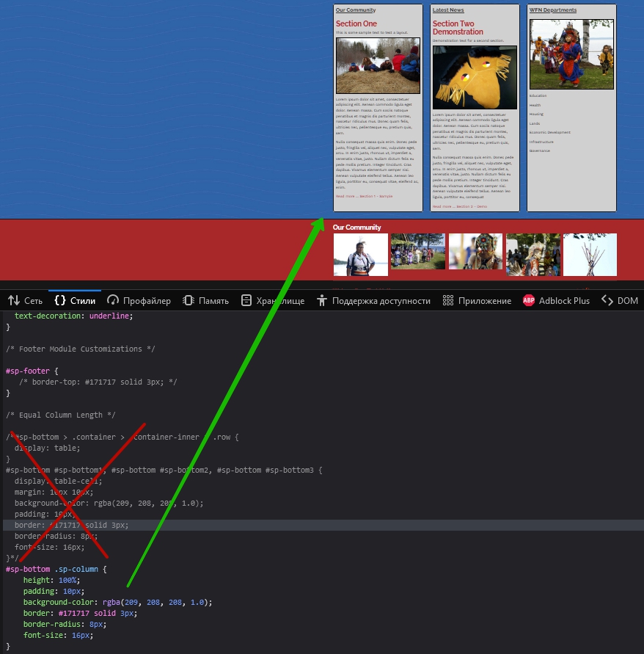
Task: Click the DOM panel angle-brackets icon
Action: [607, 300]
